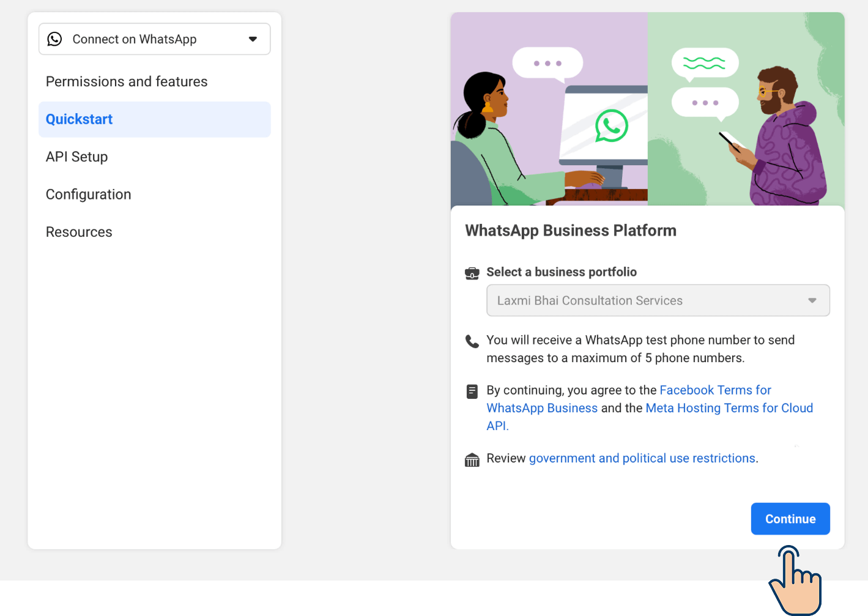
Task: Click the WhatsApp logo in the product dropdown
Action: 54,39
